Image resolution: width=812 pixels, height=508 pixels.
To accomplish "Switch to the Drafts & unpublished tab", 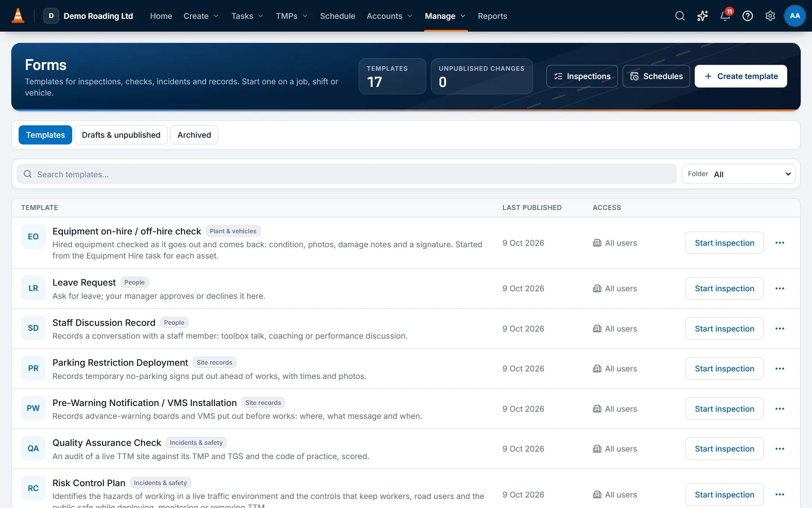I will [121, 135].
